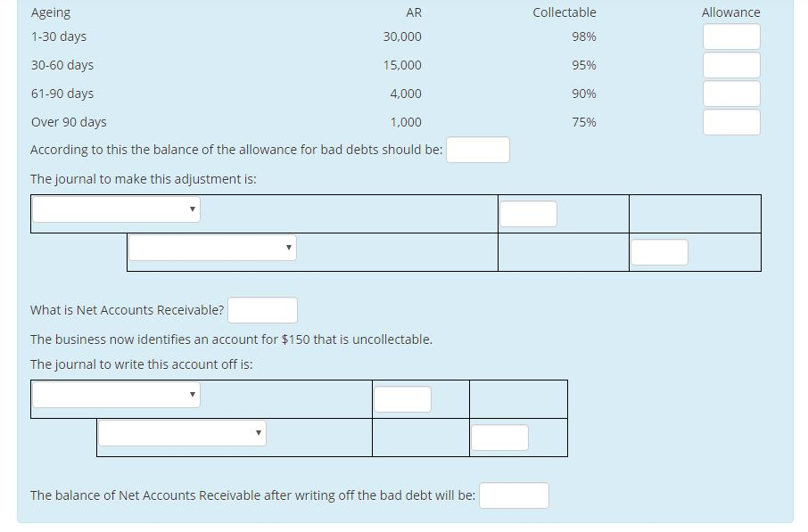Open the debit account dropdown in adjustment journal

click(115, 209)
